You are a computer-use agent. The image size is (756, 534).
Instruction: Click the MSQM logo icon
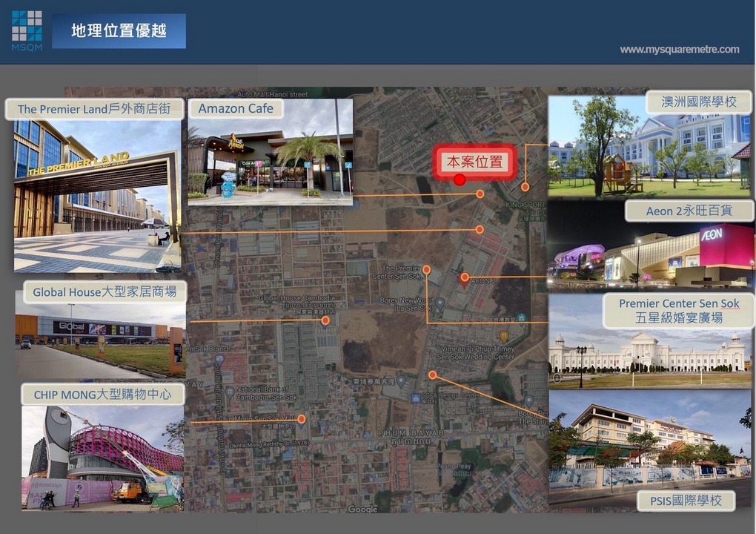27,30
